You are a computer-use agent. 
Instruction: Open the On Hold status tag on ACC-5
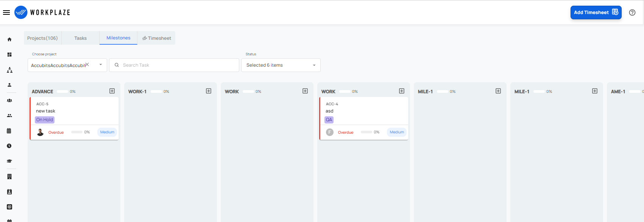(x=45, y=120)
